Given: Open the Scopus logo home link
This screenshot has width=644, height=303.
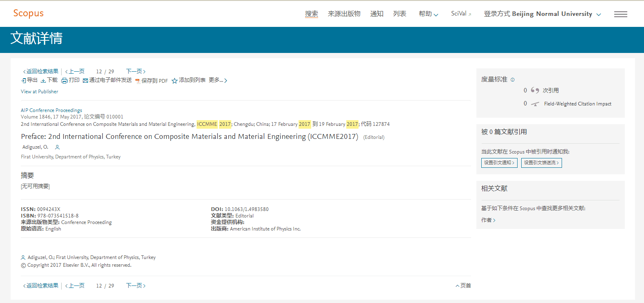Looking at the screenshot, I should point(28,13).
